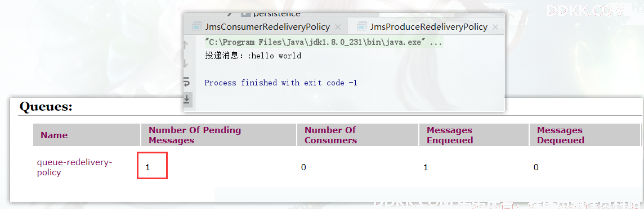Screen dimensions: 644x209
Task: Click the up-arrow stack trace icon
Action: click(186, 44)
